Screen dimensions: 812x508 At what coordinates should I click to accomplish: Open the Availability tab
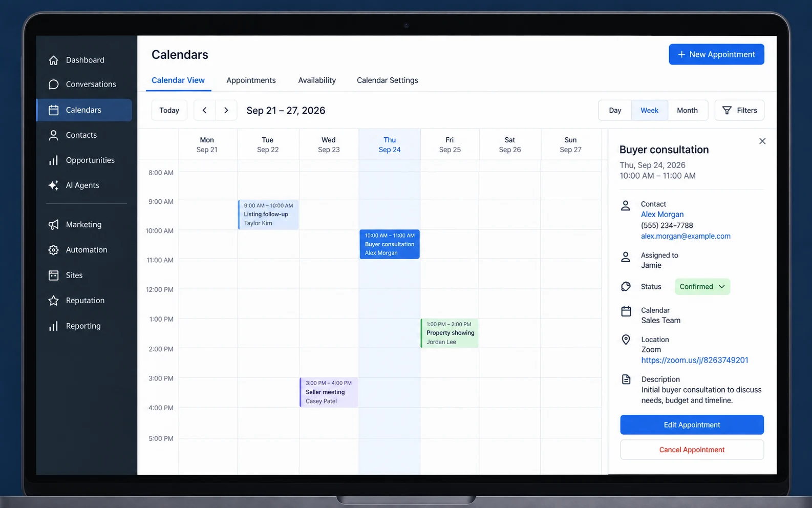tap(317, 80)
